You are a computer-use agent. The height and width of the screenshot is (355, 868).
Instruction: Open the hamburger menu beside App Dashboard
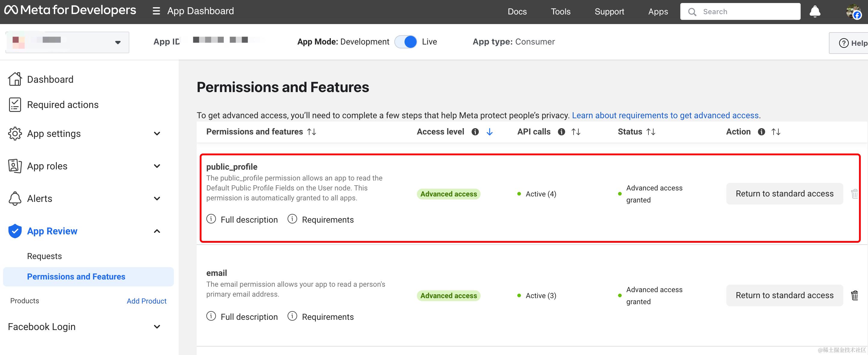[x=156, y=11]
